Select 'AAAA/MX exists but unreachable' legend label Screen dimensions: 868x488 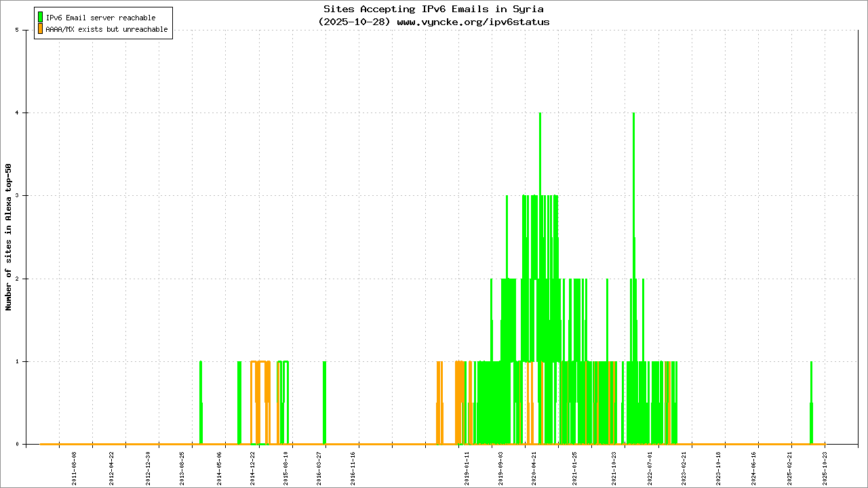[106, 30]
